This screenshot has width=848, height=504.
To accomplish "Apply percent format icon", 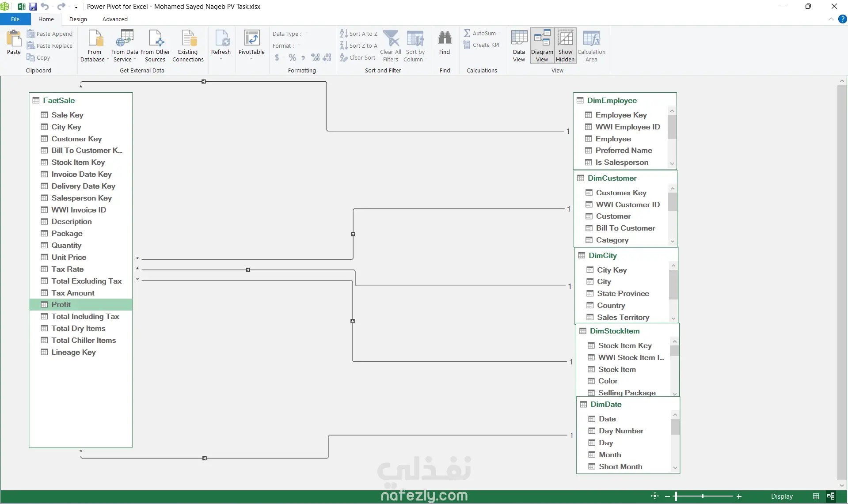I will (x=292, y=57).
